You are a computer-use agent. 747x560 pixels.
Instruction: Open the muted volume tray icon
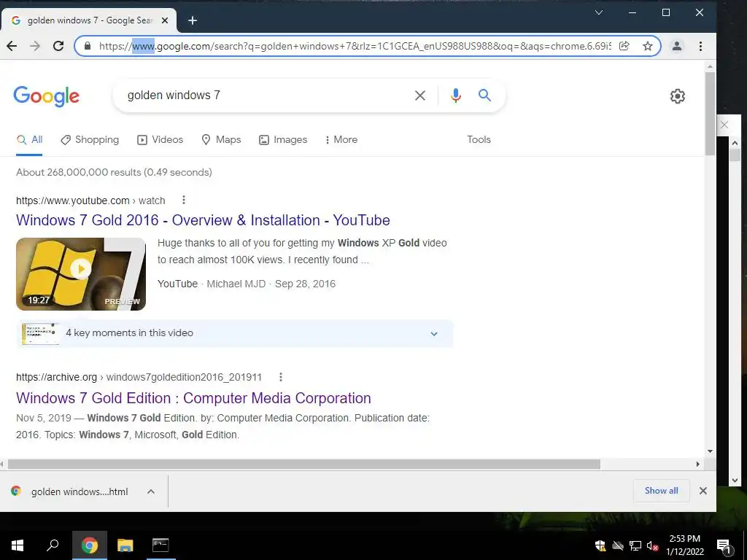652,545
